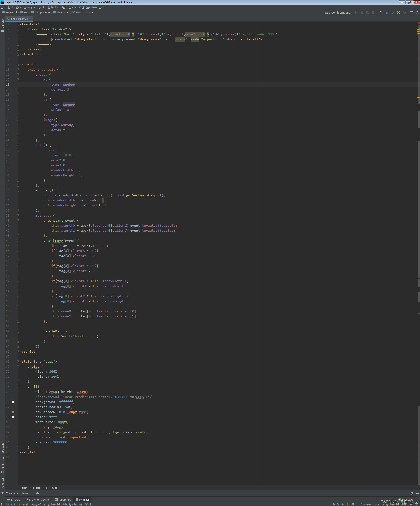
Task: Click the props item in code breadcrumb
Action: 36,488
